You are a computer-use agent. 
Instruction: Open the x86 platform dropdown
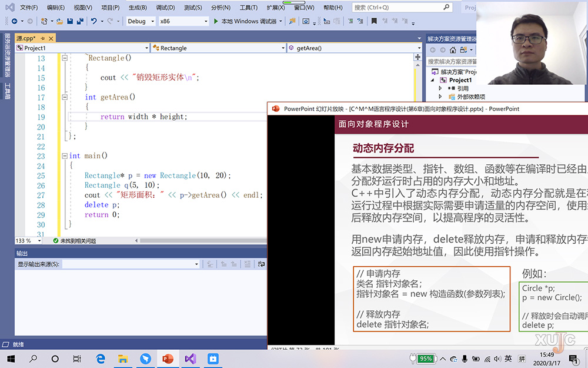[183, 21]
